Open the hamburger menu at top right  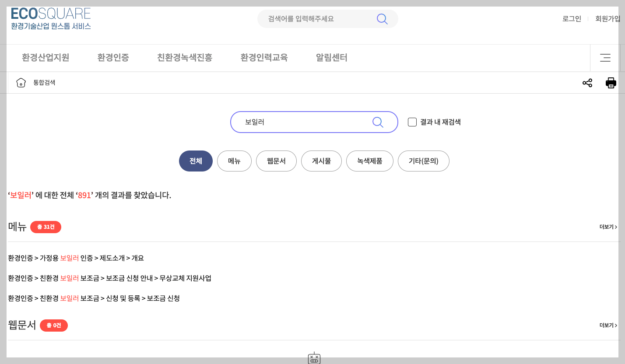605,57
